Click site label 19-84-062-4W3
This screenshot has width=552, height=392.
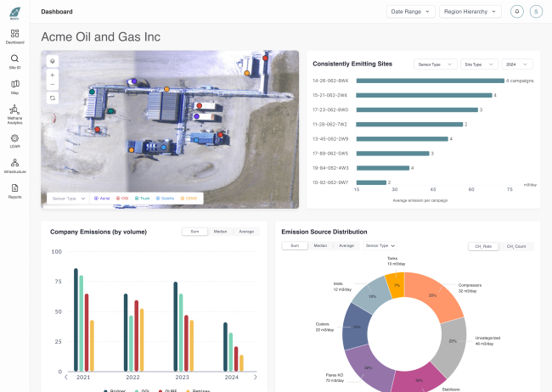330,168
